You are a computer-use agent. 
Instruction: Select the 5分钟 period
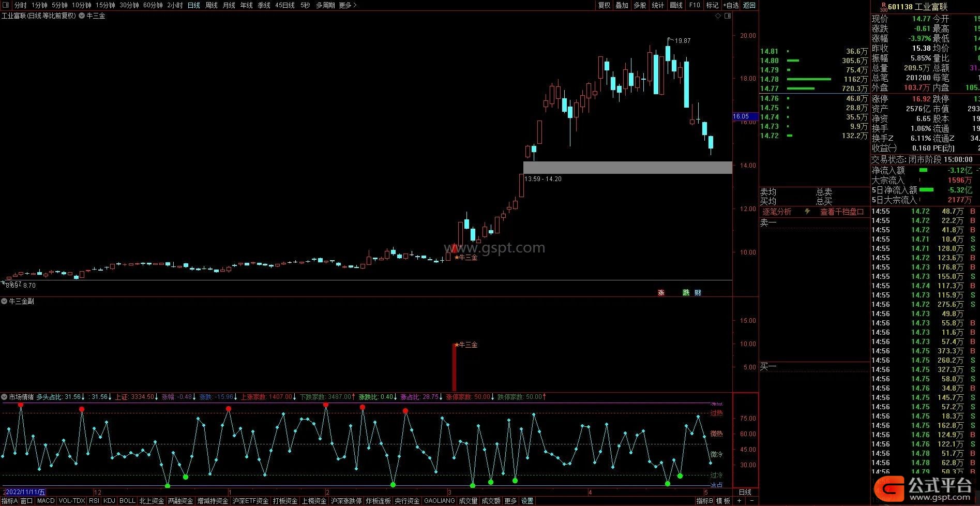point(59,5)
